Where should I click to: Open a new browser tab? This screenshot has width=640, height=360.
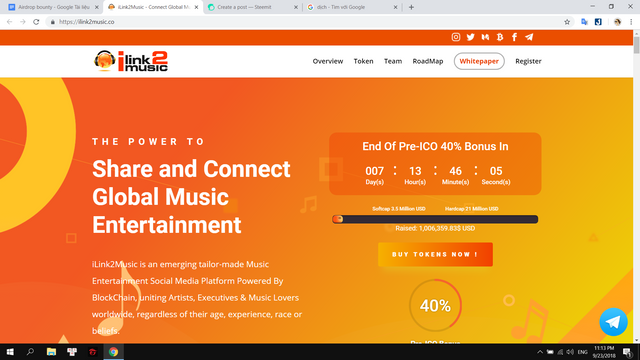point(411,7)
